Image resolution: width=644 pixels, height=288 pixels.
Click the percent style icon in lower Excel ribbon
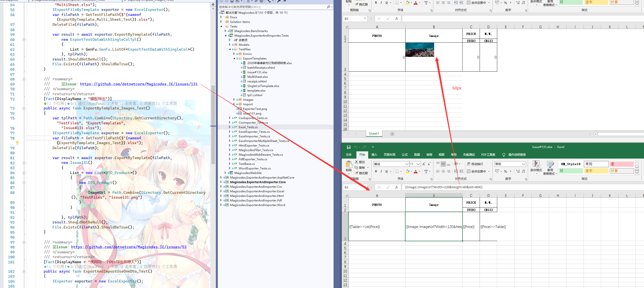(x=505, y=172)
